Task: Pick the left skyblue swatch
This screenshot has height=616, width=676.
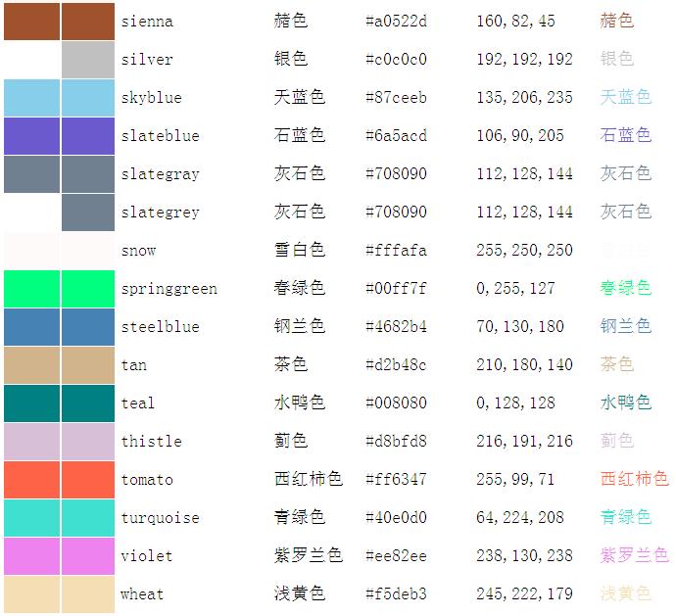Action: point(32,98)
